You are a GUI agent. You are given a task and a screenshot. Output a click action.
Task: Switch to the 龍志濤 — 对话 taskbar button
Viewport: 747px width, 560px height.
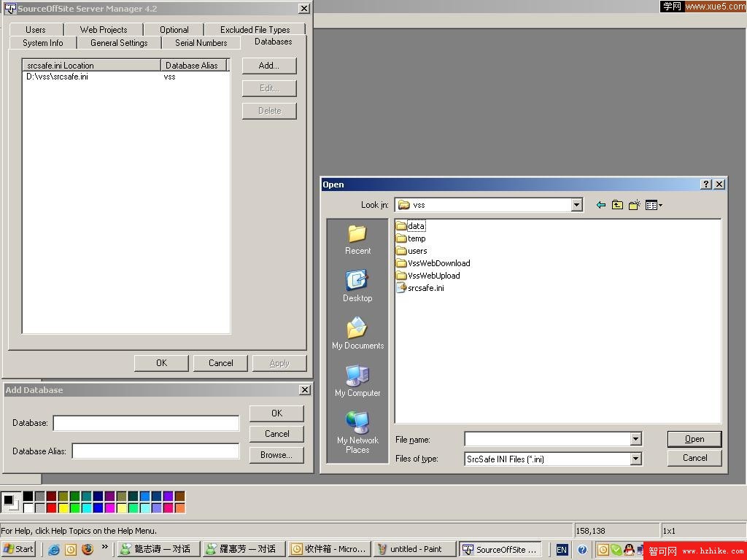(x=158, y=549)
